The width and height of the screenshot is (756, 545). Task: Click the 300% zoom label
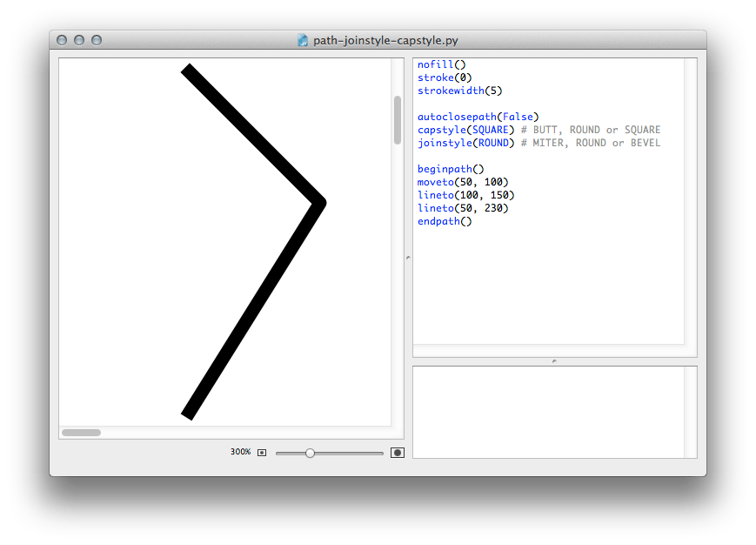(x=240, y=452)
